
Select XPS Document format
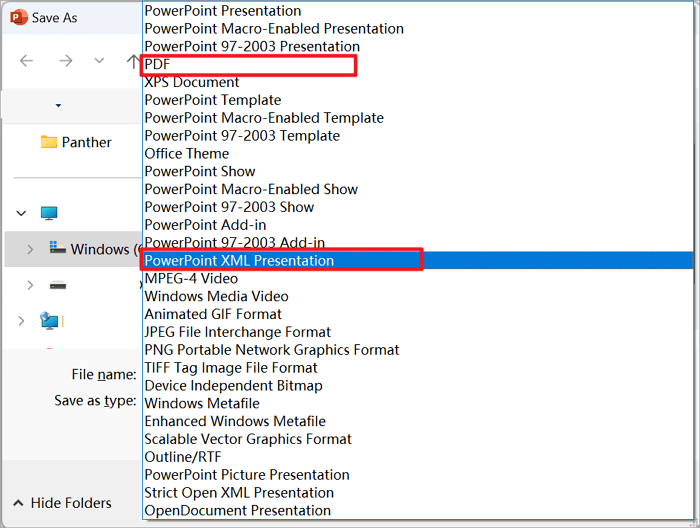[418, 82]
